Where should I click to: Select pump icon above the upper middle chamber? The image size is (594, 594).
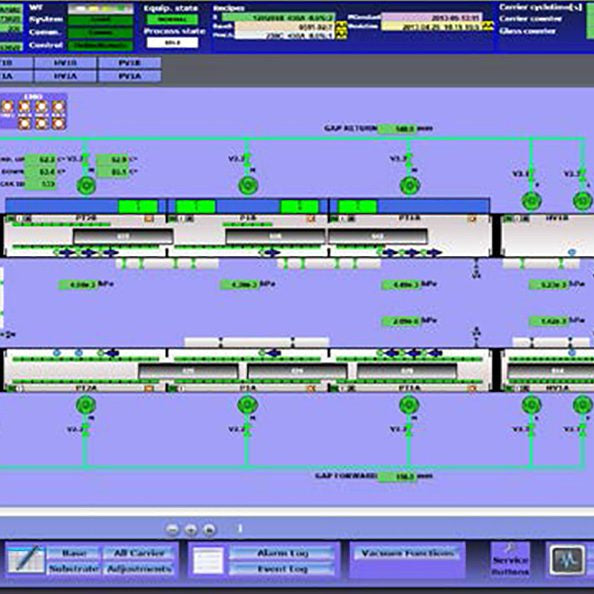tap(248, 186)
